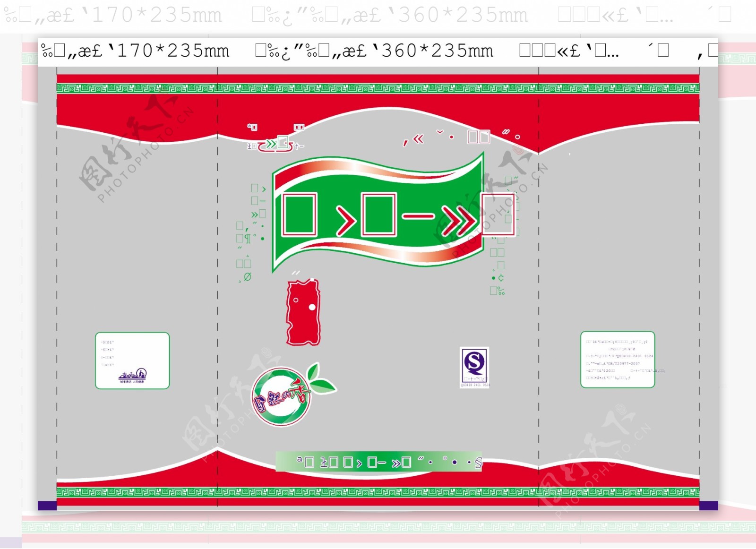Select the green waving banner graphic

(378, 213)
